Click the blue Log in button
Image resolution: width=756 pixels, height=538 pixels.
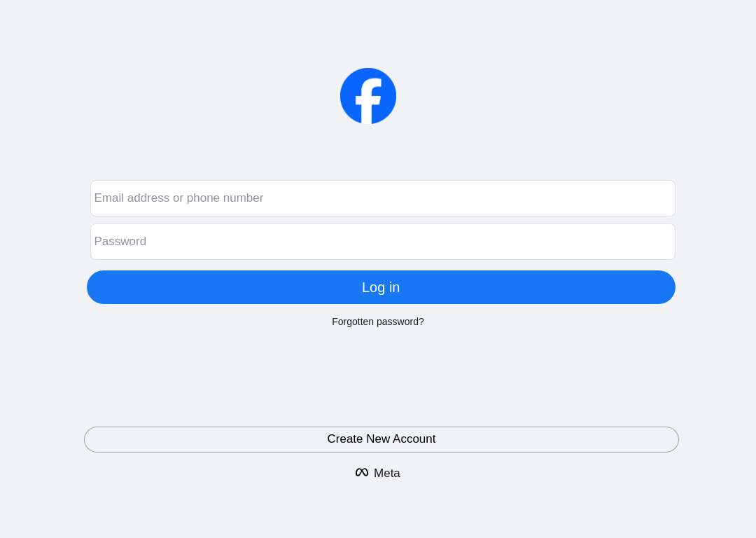(x=381, y=287)
